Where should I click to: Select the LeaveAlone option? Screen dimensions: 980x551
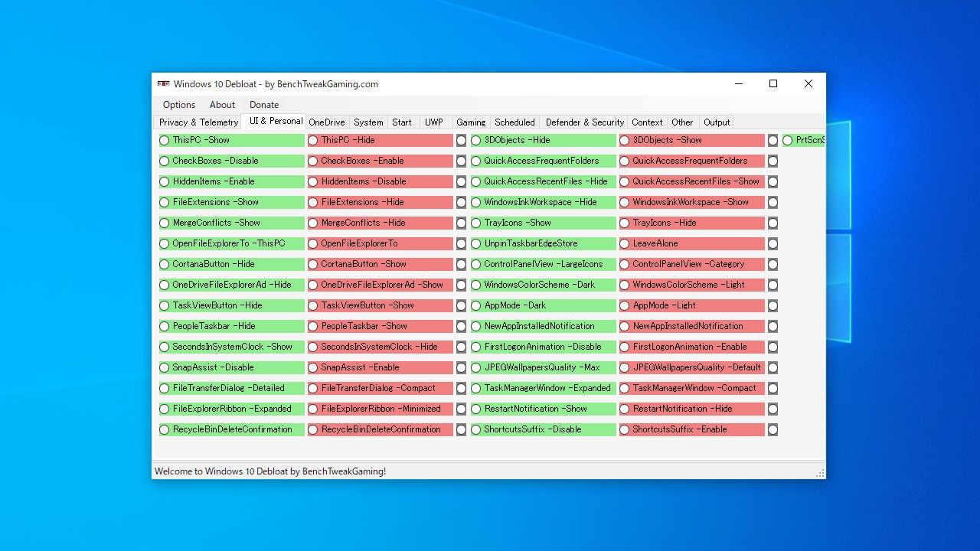click(691, 244)
